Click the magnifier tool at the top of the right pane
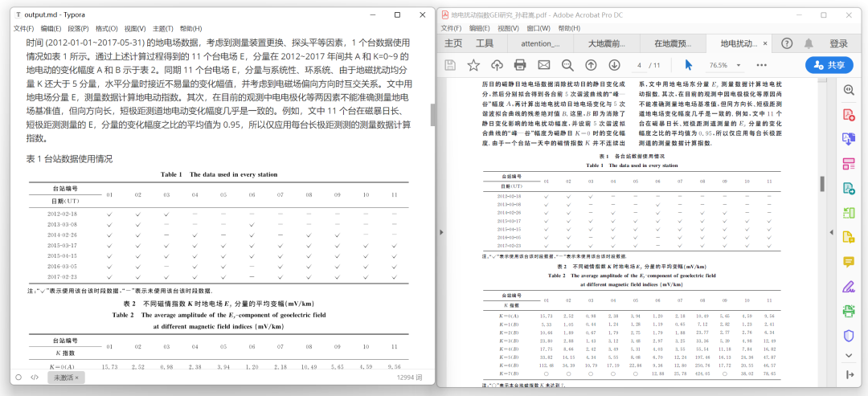Screen dimensions: 868x396 [x=849, y=90]
